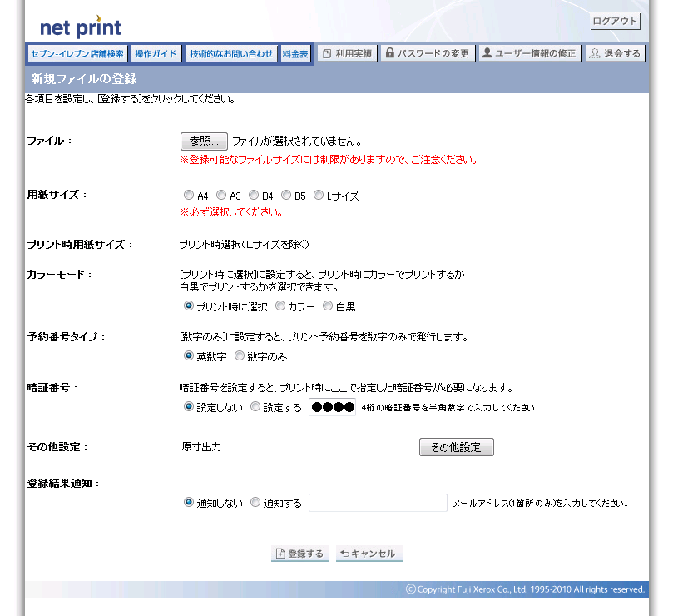Viewport: 673px width, 616px height.
Task: Click the email address input field
Action: [x=378, y=503]
